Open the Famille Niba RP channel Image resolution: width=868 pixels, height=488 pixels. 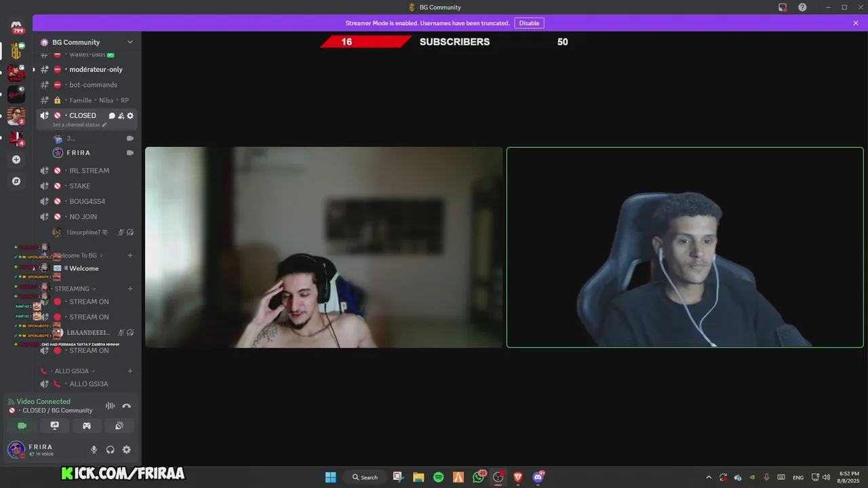(87, 100)
